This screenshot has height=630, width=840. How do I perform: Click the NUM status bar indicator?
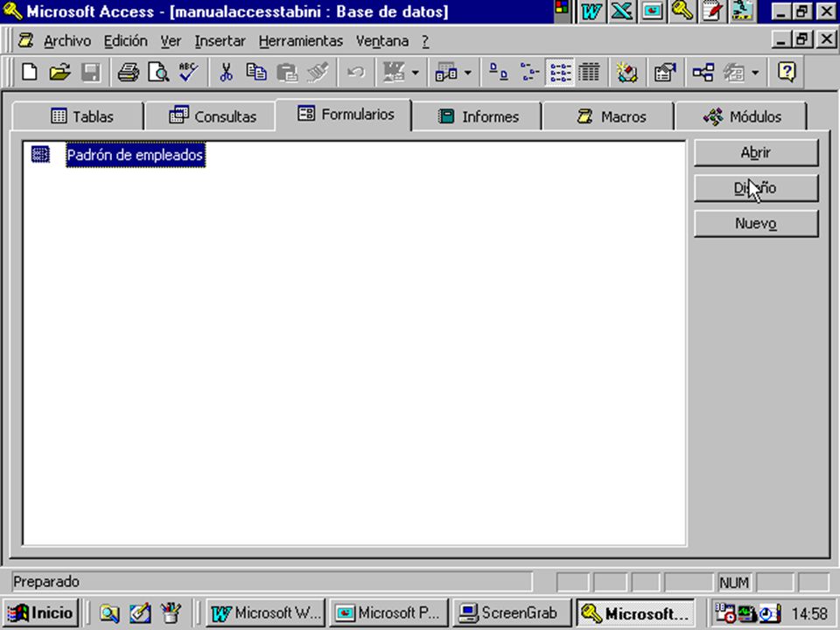point(734,583)
